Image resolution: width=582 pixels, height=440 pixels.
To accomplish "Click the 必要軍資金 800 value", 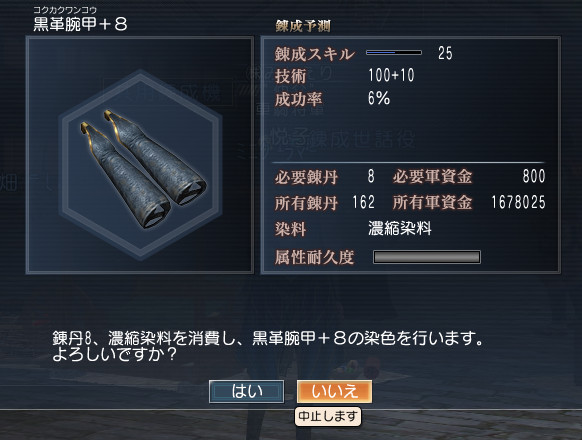I will (x=534, y=176).
